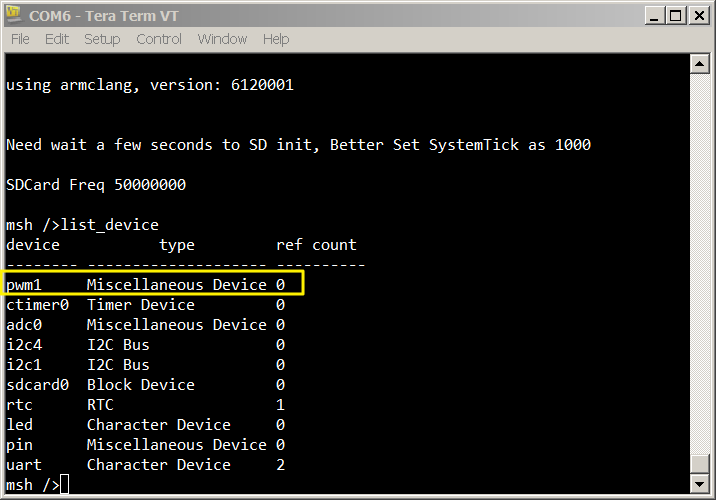Open the Window menu
This screenshot has height=500, width=716.
pos(222,39)
